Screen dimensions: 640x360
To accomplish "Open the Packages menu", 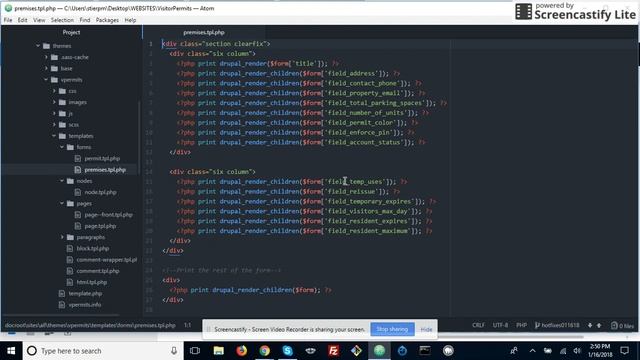I will click(107, 20).
